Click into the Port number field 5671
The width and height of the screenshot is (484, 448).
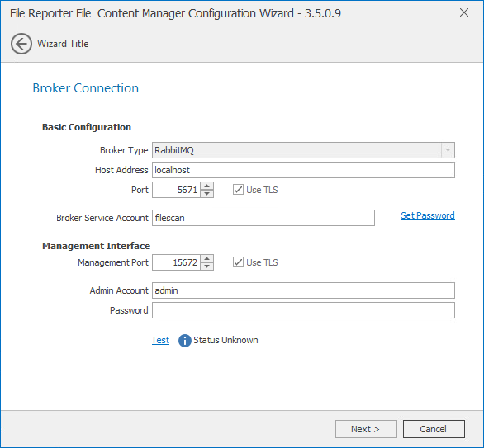(176, 190)
